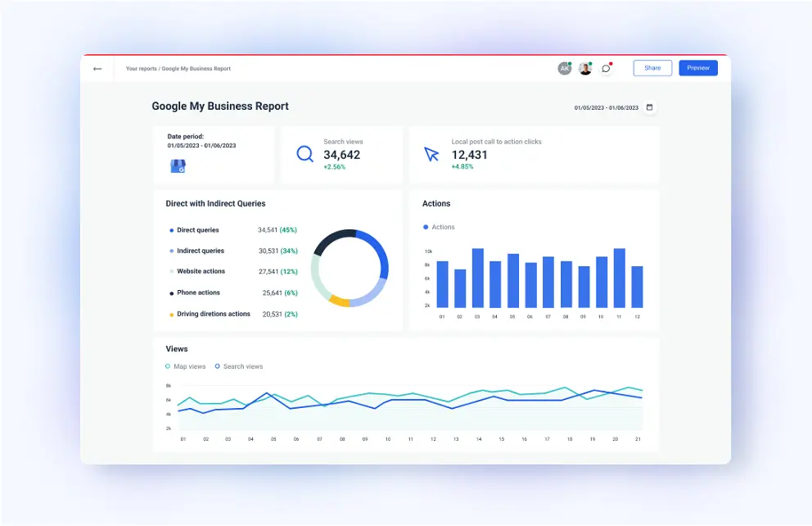The width and height of the screenshot is (812, 526).
Task: Toggle the Actions legend series
Action: tap(439, 227)
